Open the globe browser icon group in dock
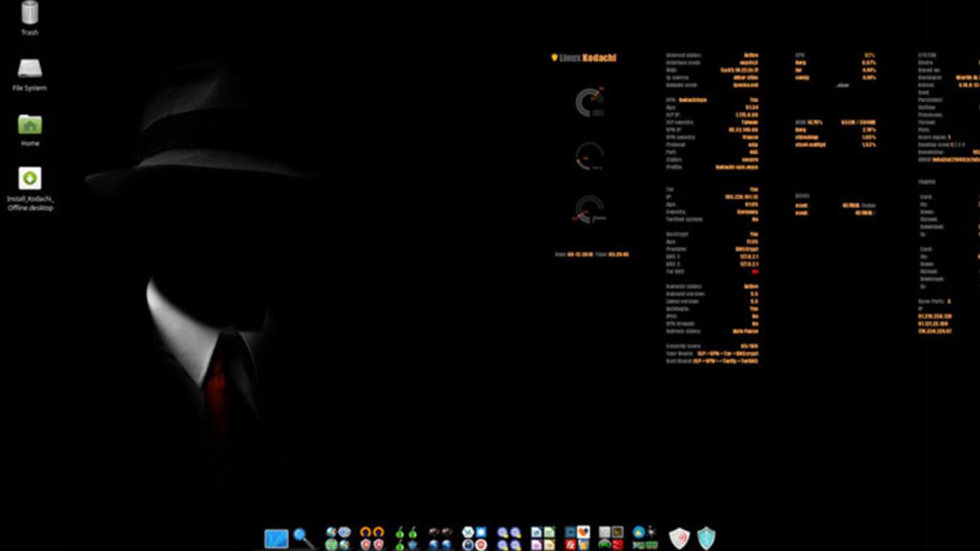Image resolution: width=980 pixels, height=551 pixels. (x=337, y=538)
